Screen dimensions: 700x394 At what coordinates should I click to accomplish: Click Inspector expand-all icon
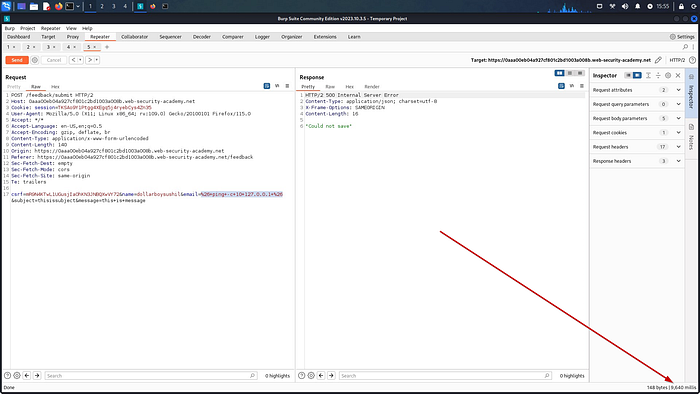pyautogui.click(x=648, y=75)
